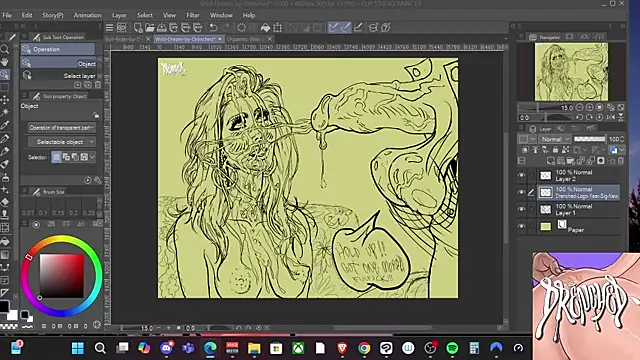Image resolution: width=640 pixels, height=360 pixels.
Task: Click the New canvas icon
Action: (138, 27)
